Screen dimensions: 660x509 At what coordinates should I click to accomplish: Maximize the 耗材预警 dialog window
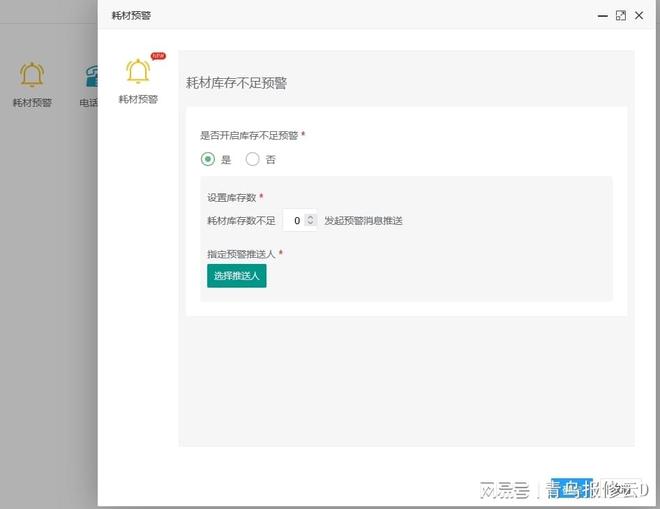[x=621, y=15]
